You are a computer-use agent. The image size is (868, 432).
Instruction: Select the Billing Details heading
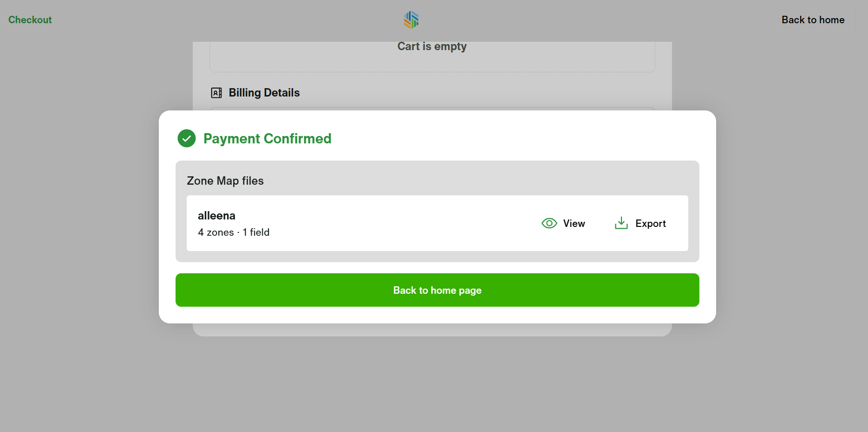(264, 93)
